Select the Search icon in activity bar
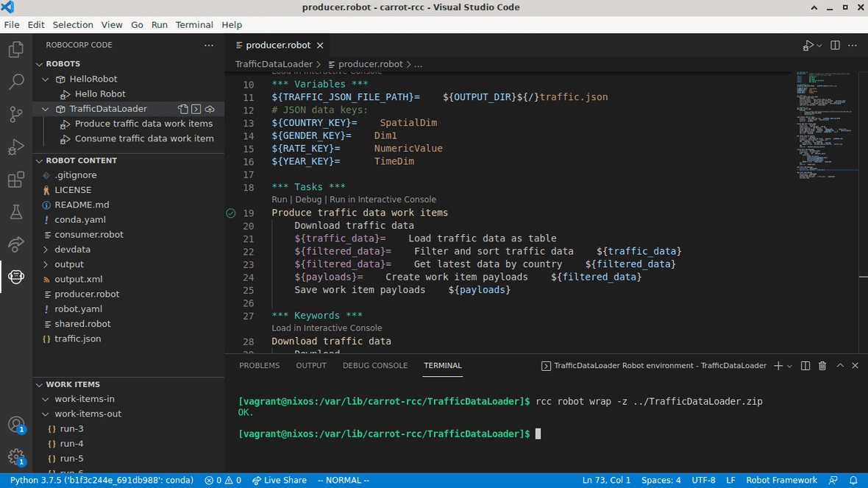This screenshot has width=868, height=488. click(16, 82)
